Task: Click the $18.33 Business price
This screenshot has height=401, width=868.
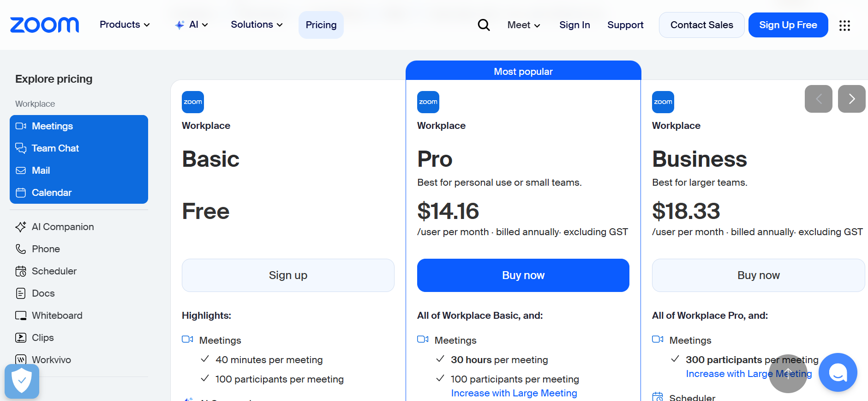Action: [686, 211]
